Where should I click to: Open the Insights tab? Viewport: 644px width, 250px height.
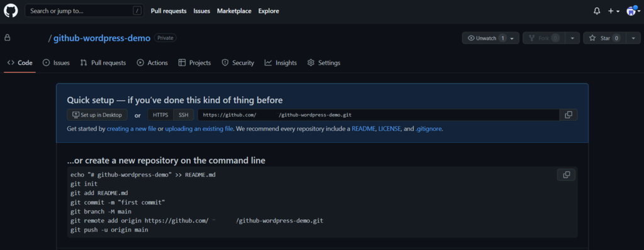click(281, 63)
